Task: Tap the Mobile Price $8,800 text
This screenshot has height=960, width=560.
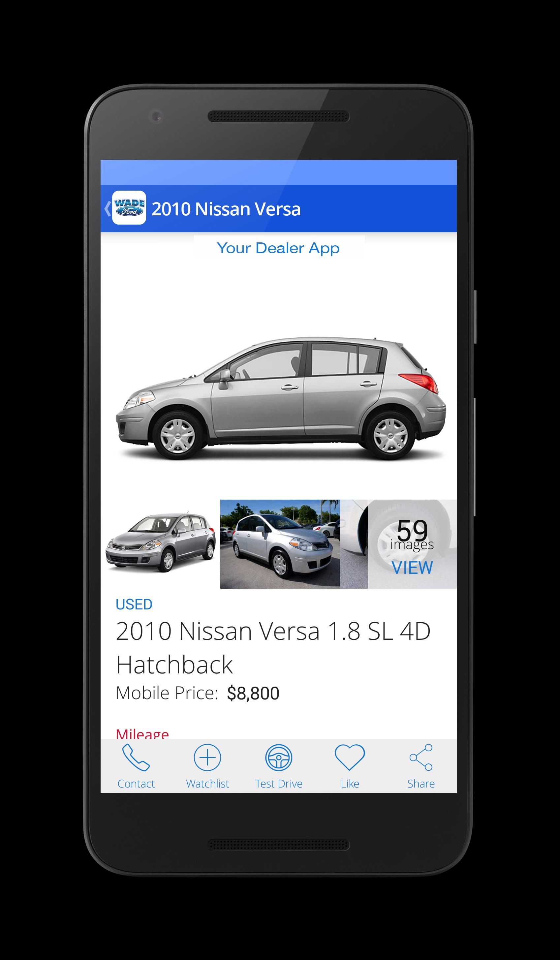Action: [x=197, y=693]
